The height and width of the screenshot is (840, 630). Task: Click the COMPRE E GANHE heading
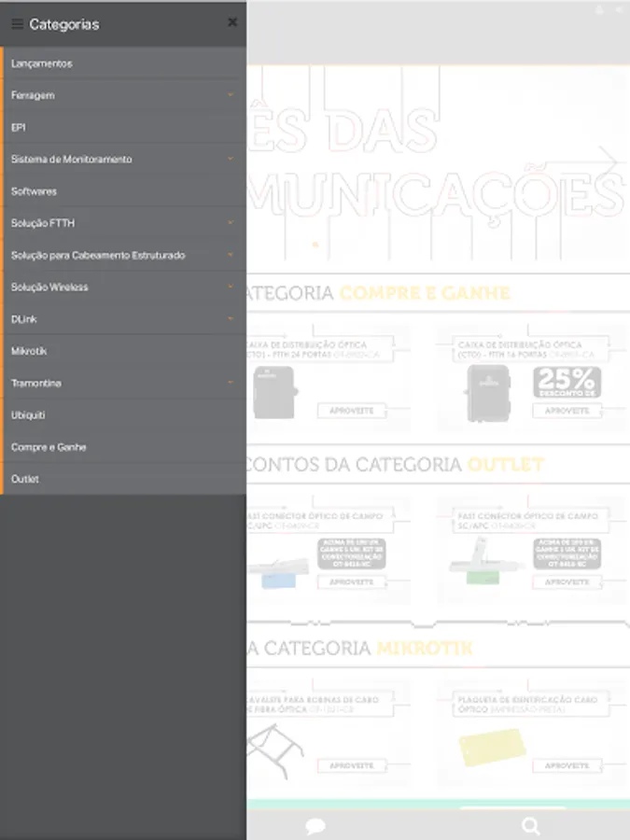[x=425, y=293]
